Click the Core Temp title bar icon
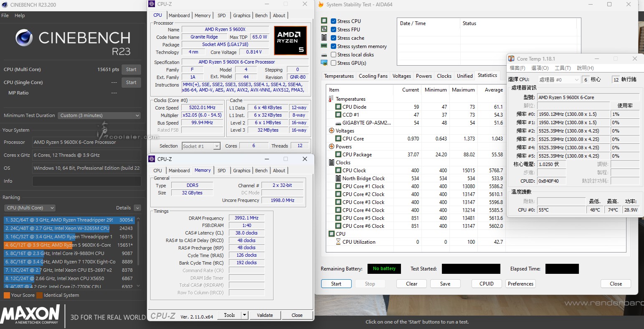 (x=512, y=59)
